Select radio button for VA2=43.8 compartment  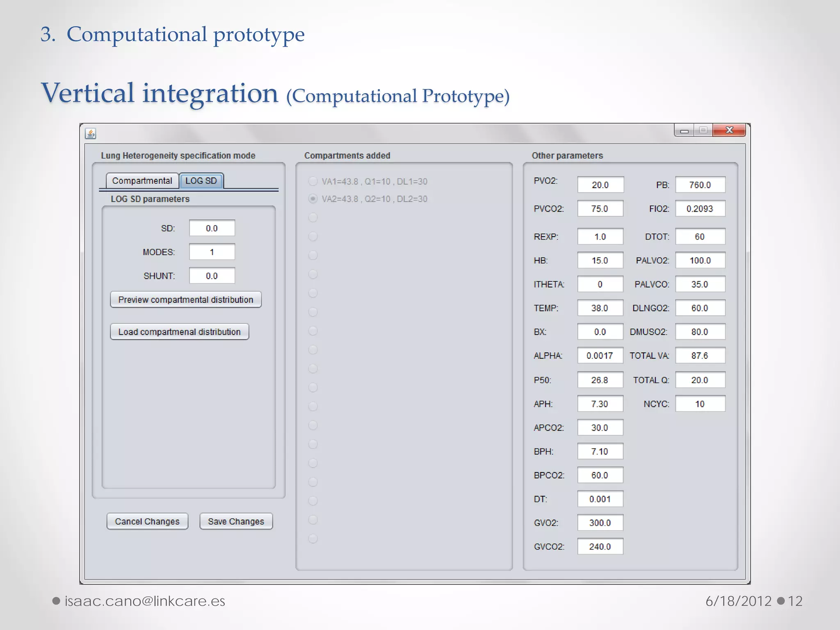point(313,199)
